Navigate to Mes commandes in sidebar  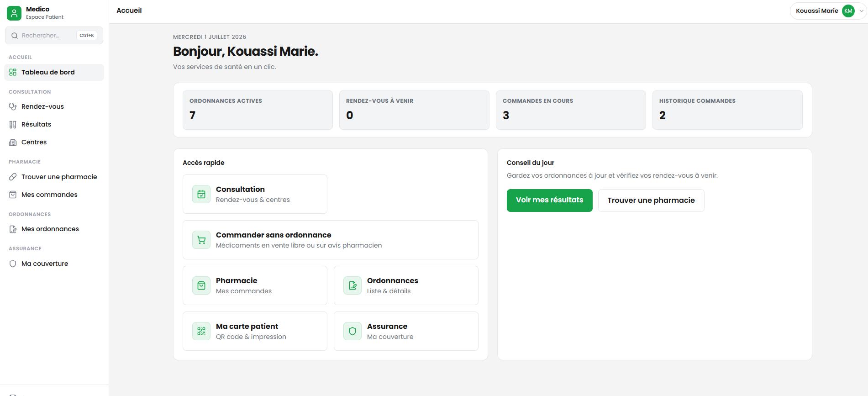[54, 195]
